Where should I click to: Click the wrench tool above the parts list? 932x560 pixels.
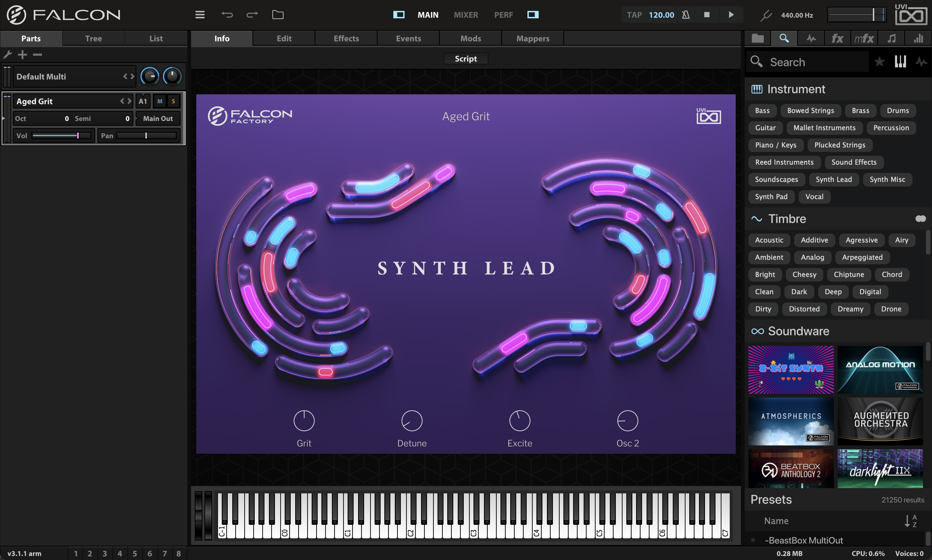coord(7,55)
